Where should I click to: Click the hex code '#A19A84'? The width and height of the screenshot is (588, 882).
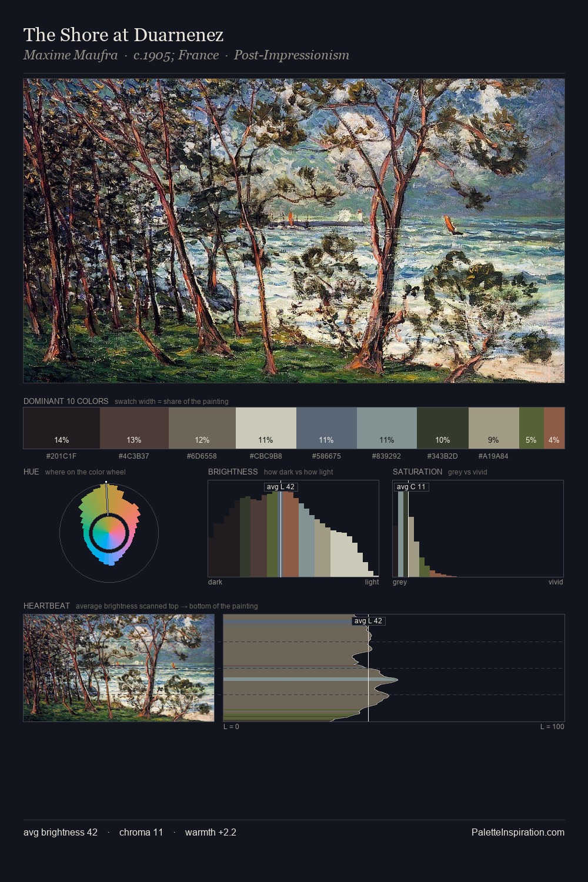[493, 456]
